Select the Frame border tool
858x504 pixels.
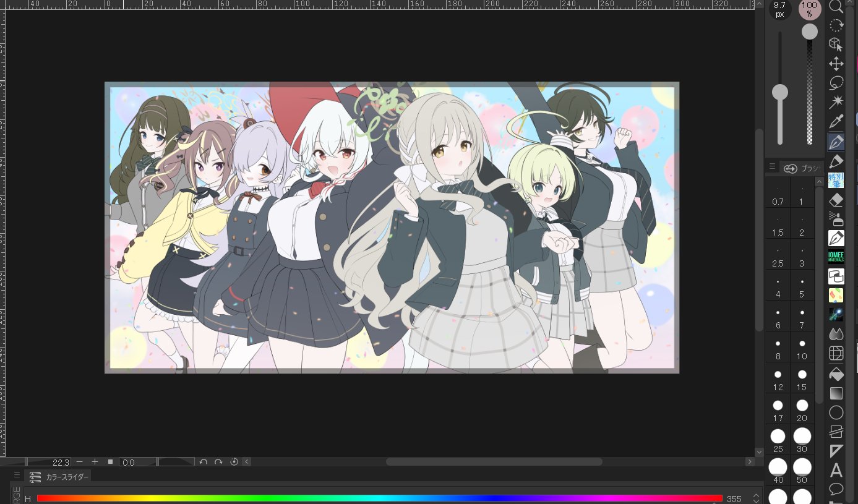point(836,432)
